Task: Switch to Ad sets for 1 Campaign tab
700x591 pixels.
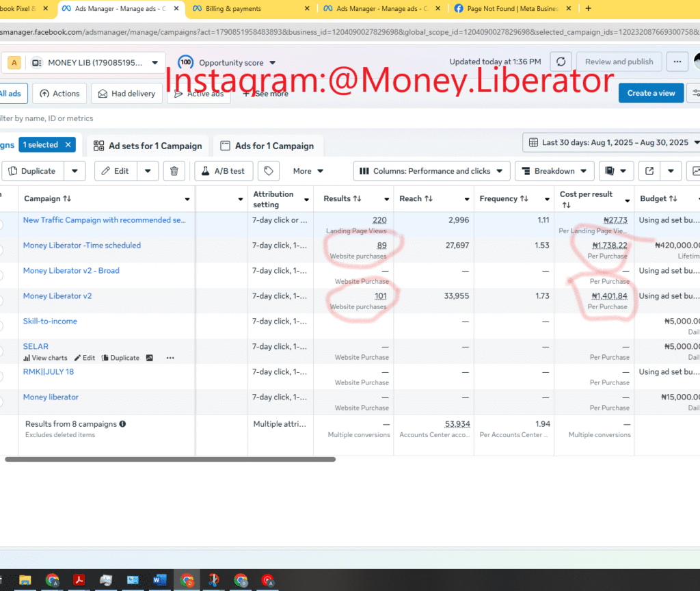Action: [x=148, y=146]
